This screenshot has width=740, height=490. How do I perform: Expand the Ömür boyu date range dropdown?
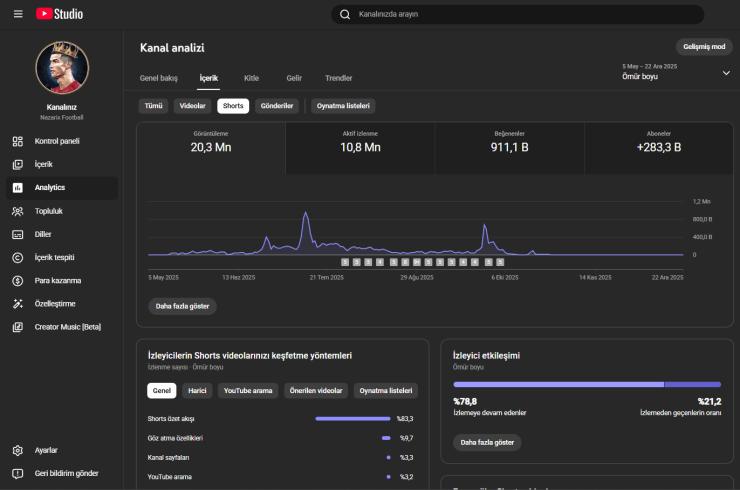tap(725, 72)
